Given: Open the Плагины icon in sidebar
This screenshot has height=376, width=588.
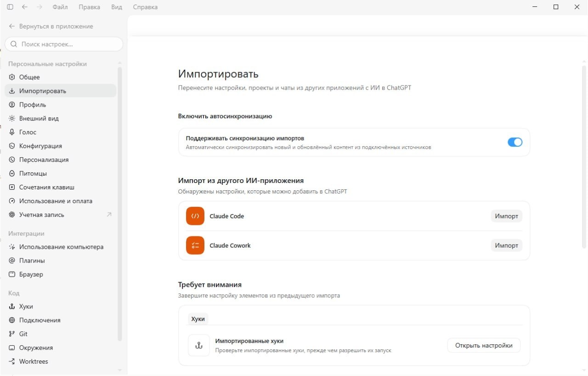Looking at the screenshot, I should click(x=12, y=261).
